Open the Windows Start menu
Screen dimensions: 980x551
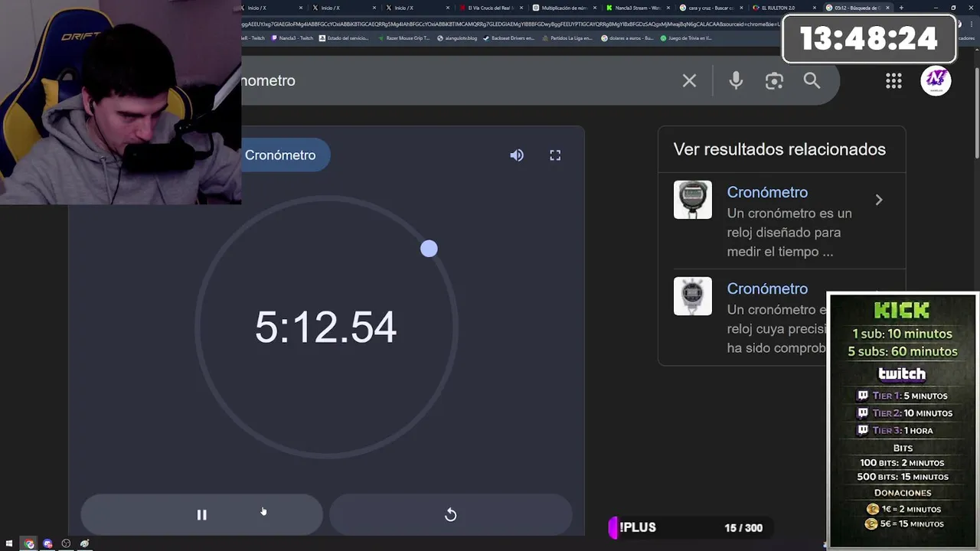(x=10, y=544)
